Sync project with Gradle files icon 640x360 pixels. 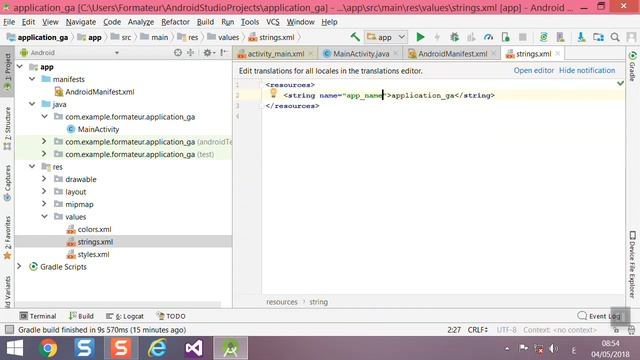[544, 37]
